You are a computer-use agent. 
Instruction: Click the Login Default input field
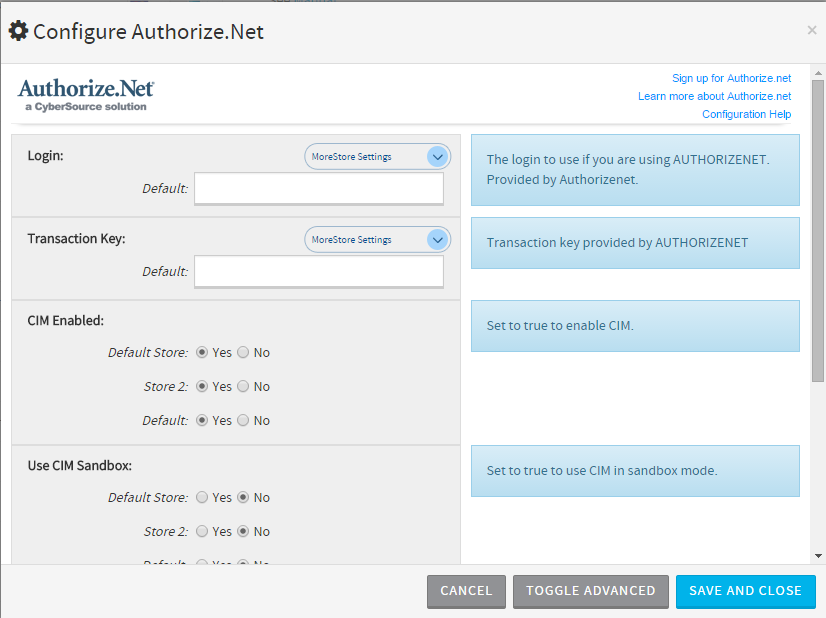tap(318, 189)
